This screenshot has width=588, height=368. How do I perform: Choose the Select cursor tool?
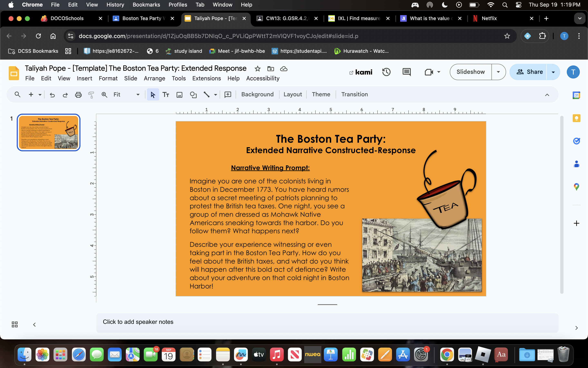pyautogui.click(x=153, y=94)
